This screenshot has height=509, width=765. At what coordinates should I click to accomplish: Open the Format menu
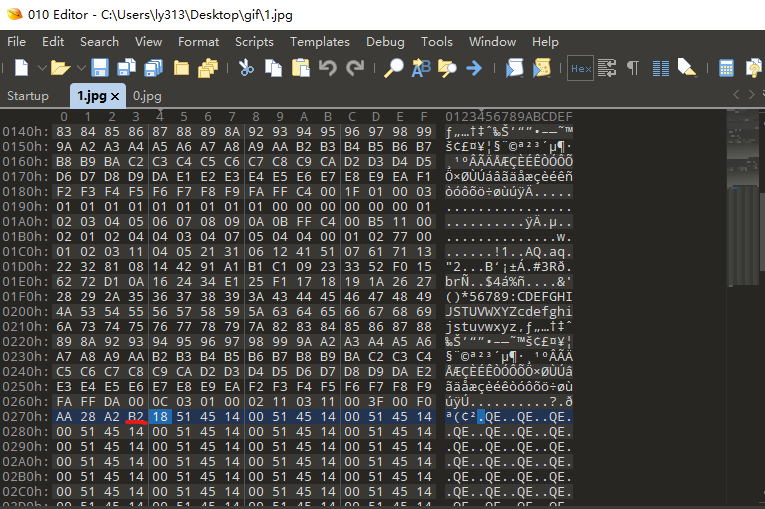point(199,42)
